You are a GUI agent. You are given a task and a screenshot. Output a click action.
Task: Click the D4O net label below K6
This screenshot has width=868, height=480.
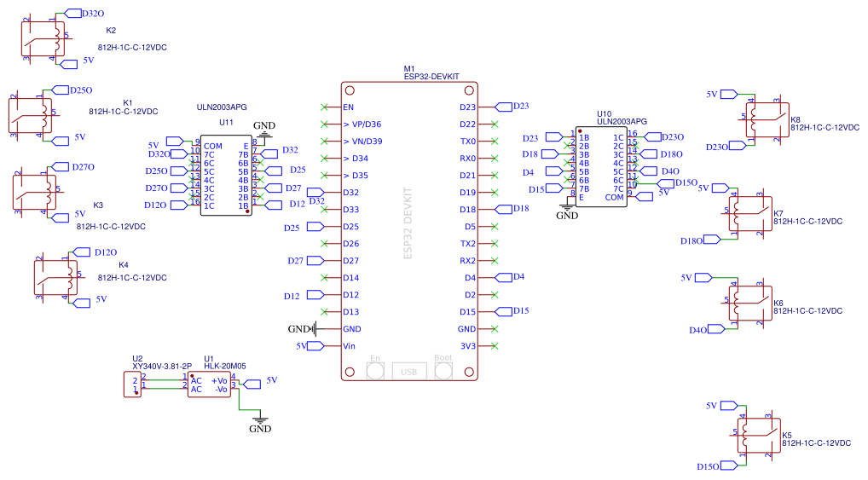[698, 330]
